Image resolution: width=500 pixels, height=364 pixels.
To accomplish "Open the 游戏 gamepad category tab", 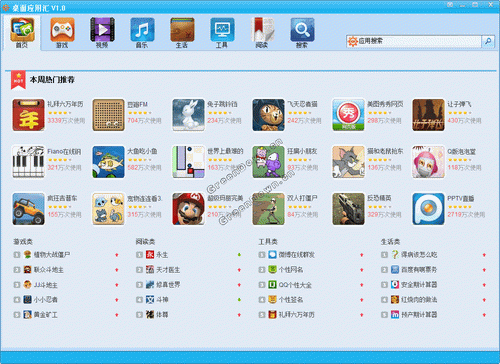I will (62, 33).
